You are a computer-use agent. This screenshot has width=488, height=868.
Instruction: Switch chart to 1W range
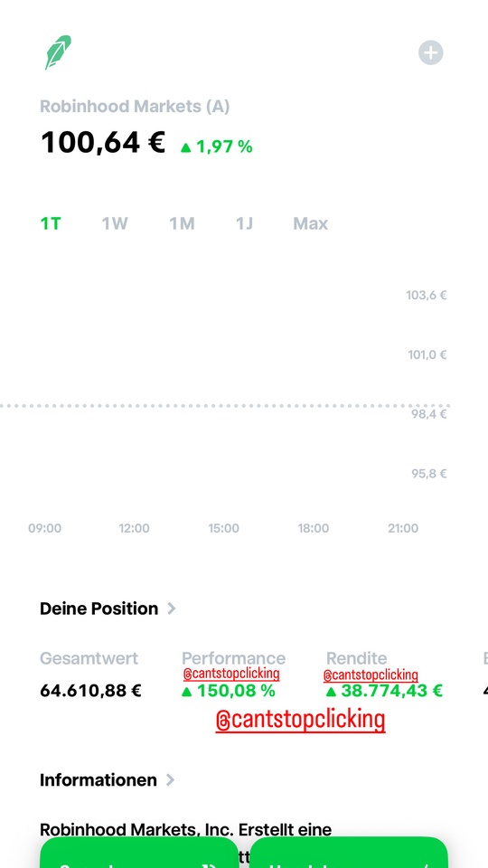click(115, 223)
